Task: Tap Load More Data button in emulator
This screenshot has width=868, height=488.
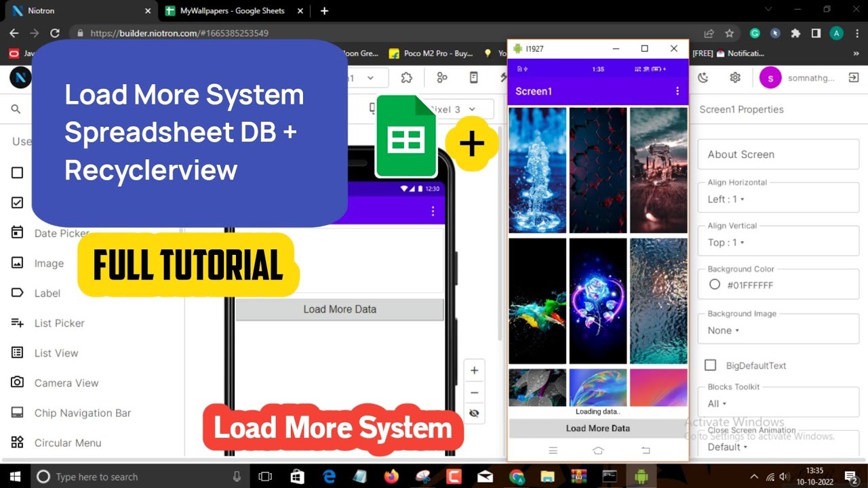Action: 598,428
